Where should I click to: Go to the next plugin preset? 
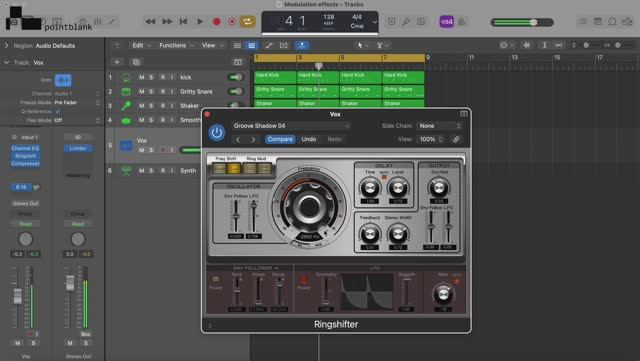[x=253, y=140]
